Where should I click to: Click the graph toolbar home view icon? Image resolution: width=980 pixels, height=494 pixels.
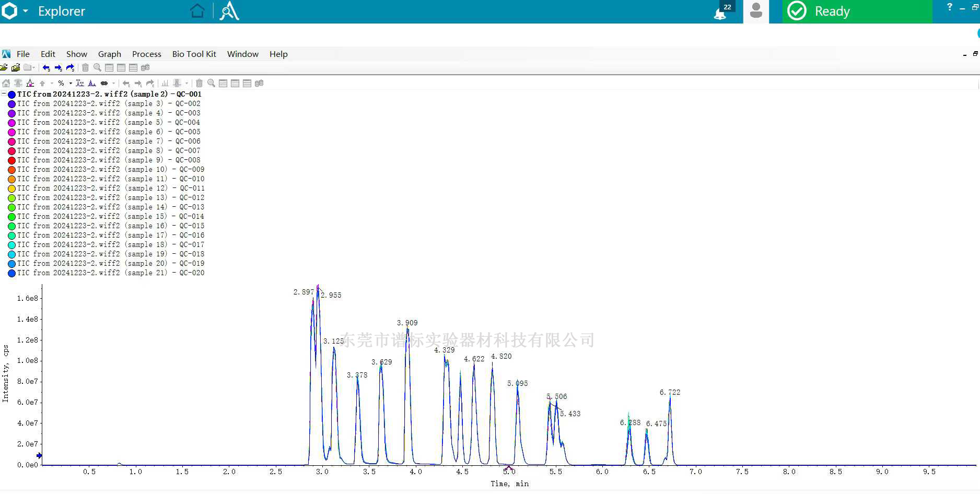click(x=6, y=84)
